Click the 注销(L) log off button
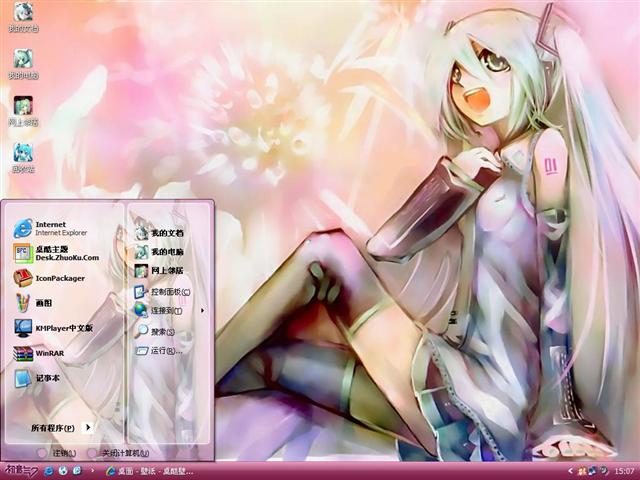This screenshot has height=480, width=640. [x=57, y=453]
